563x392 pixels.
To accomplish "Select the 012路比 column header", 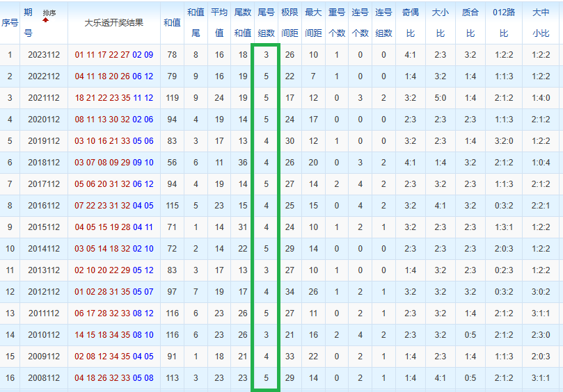I will (504, 22).
